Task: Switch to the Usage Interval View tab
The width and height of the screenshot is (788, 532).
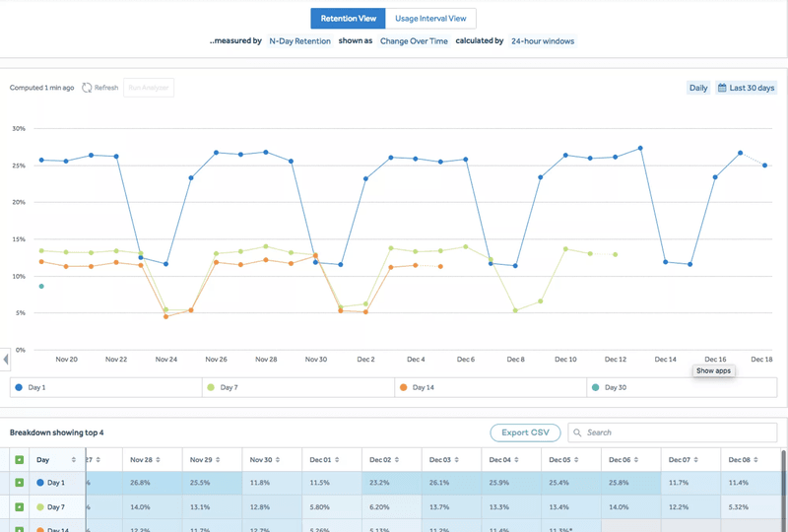Action: (431, 19)
